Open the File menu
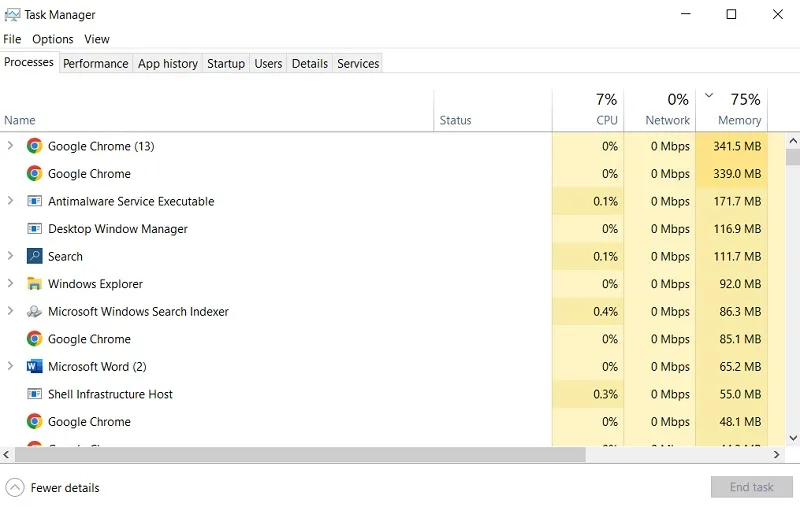The height and width of the screenshot is (507, 800). 12,39
